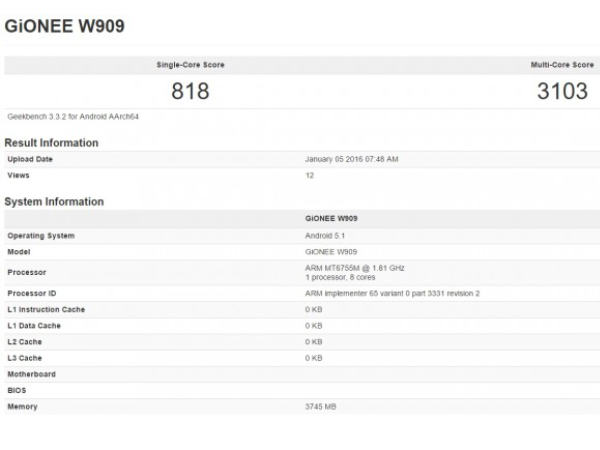Click the Geekbench 3.3.2 for Android AArch64 text
The height and width of the screenshot is (450, 600).
click(x=73, y=117)
